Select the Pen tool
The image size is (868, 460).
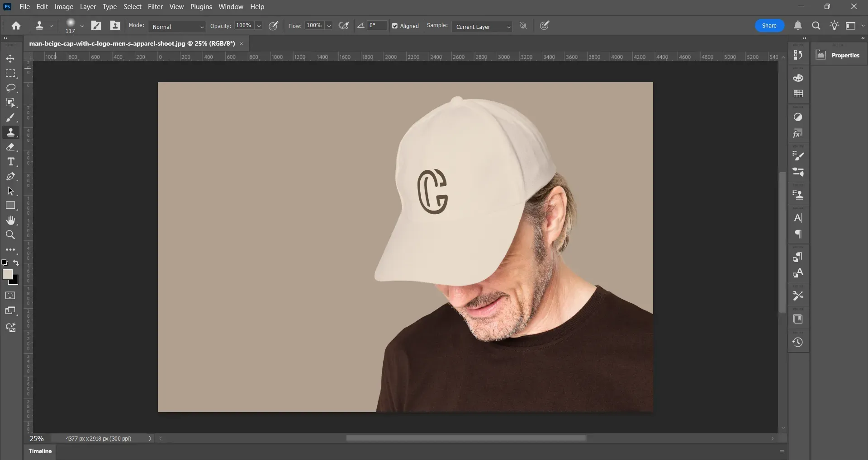coord(10,177)
